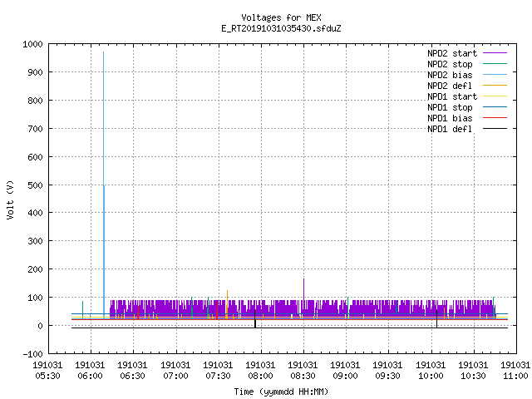532x399 pixels.
Task: Click the x-axis tick label 191031 10:00
Action: [431, 370]
